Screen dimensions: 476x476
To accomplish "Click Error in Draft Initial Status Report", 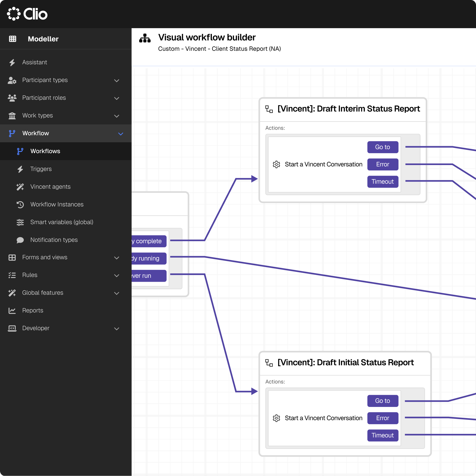I will [383, 418].
